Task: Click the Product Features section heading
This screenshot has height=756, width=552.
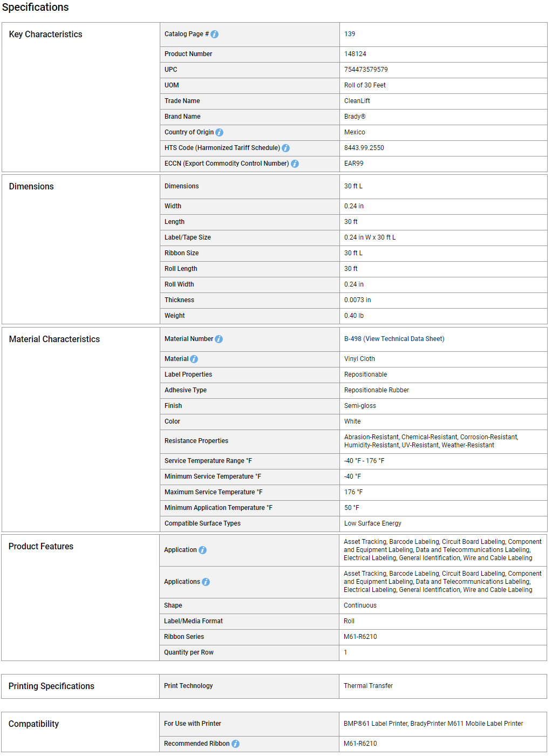Action: pyautogui.click(x=41, y=547)
